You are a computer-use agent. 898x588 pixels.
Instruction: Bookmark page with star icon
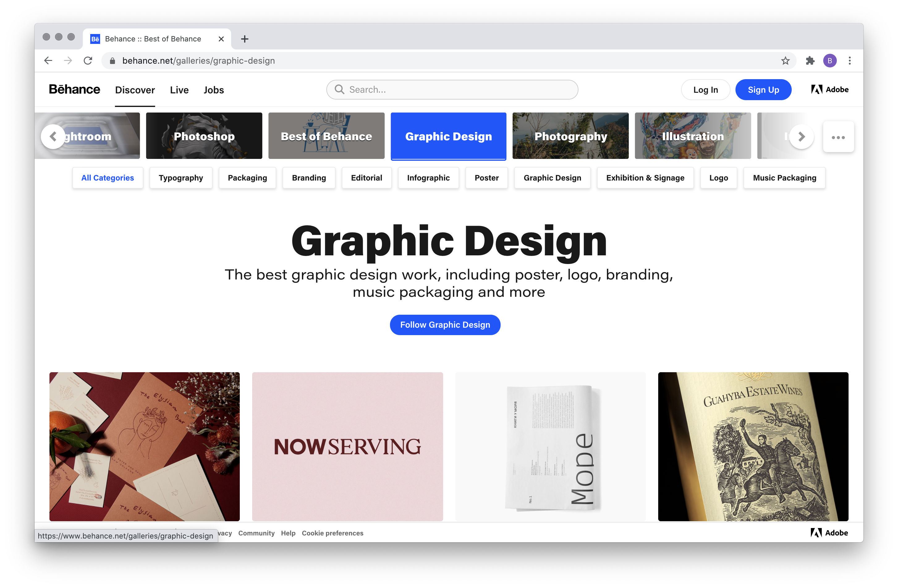coord(785,61)
